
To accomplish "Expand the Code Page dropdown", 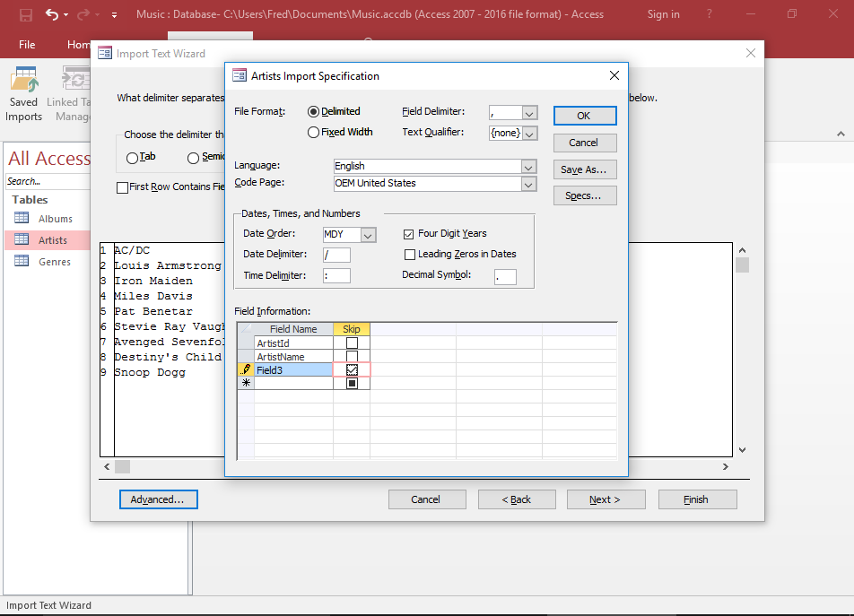I will tap(527, 185).
